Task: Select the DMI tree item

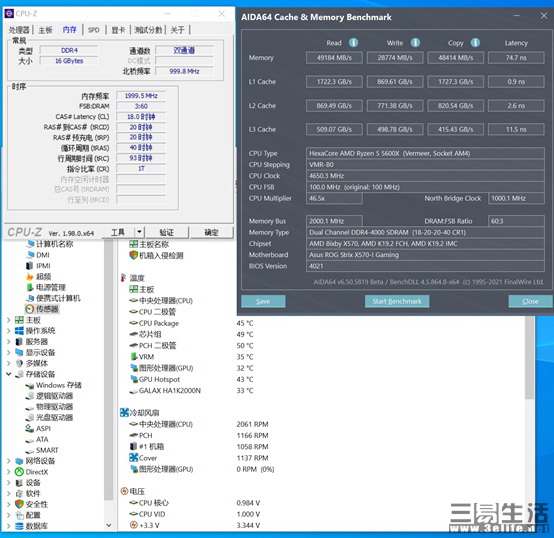Action: [43, 255]
